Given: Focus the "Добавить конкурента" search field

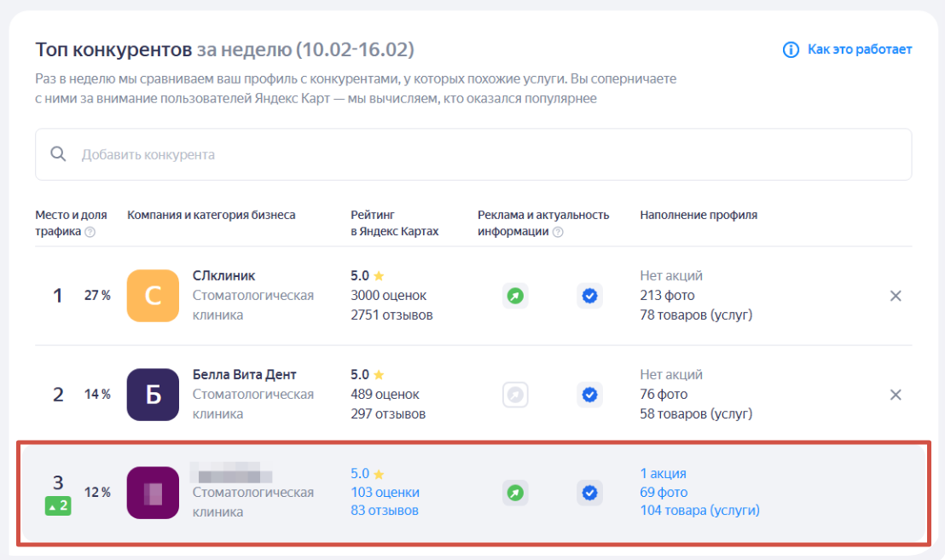Looking at the screenshot, I should coord(473,154).
